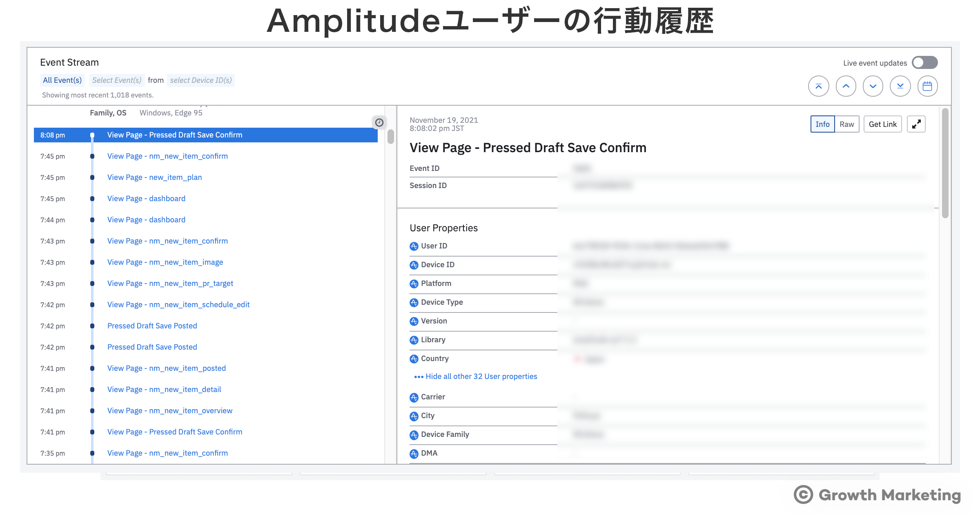Jump to first event with top arrow icon
The image size is (980, 514).
(818, 86)
